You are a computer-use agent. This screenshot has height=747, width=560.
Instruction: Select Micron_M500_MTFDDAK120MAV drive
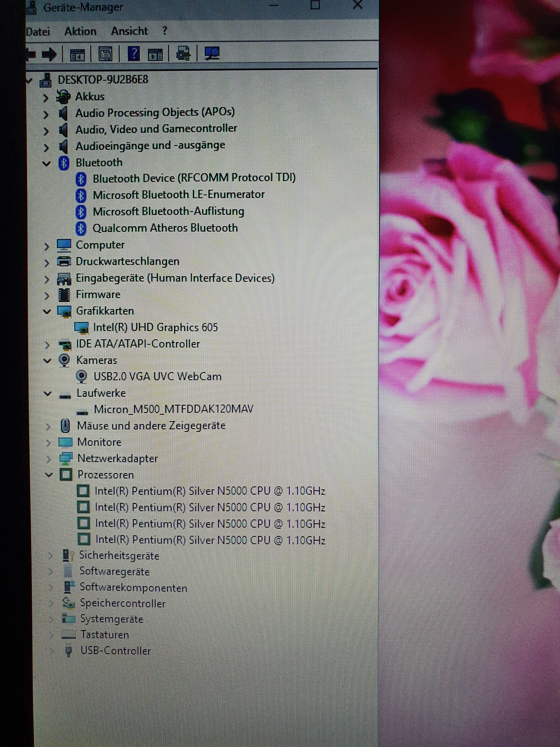pyautogui.click(x=174, y=409)
